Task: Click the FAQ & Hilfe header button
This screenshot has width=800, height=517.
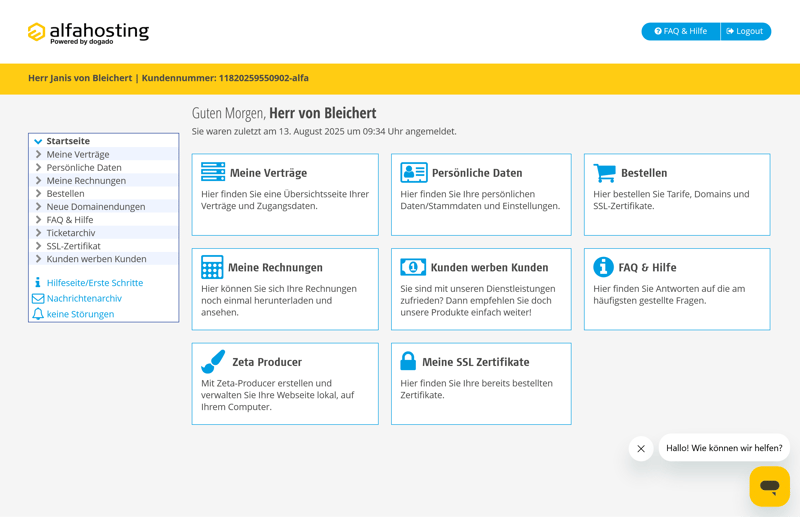Action: pyautogui.click(x=681, y=31)
